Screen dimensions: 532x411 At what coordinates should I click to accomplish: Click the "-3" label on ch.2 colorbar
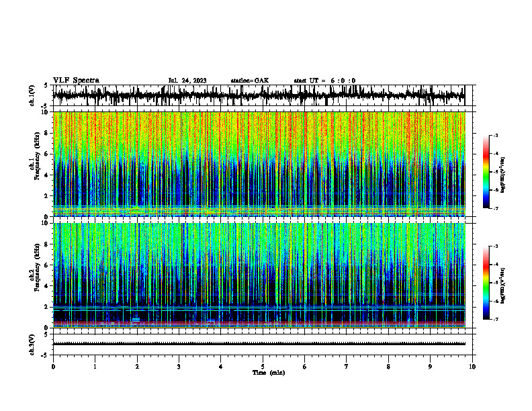coord(496,246)
